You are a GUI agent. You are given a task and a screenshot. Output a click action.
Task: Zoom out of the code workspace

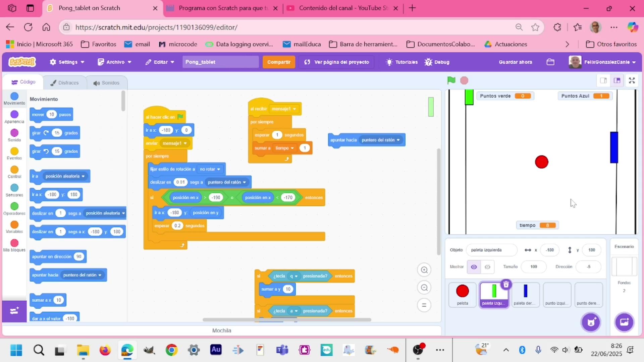tap(424, 288)
